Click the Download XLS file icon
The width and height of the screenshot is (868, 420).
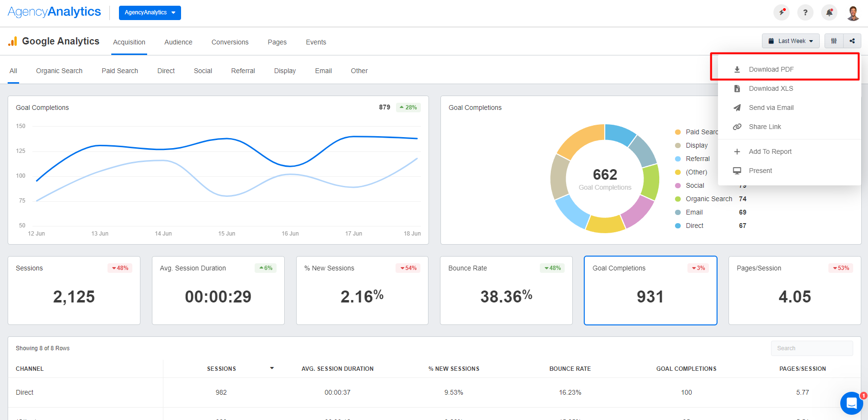coord(737,88)
